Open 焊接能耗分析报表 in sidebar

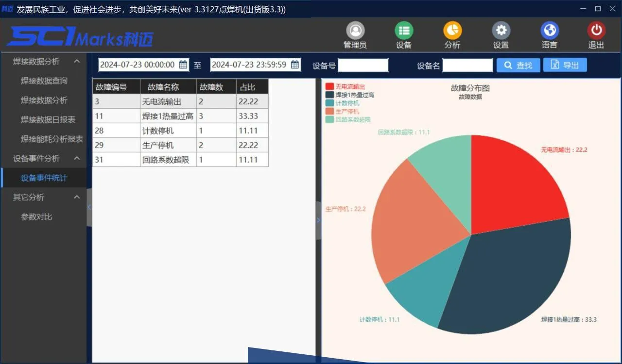(52, 139)
